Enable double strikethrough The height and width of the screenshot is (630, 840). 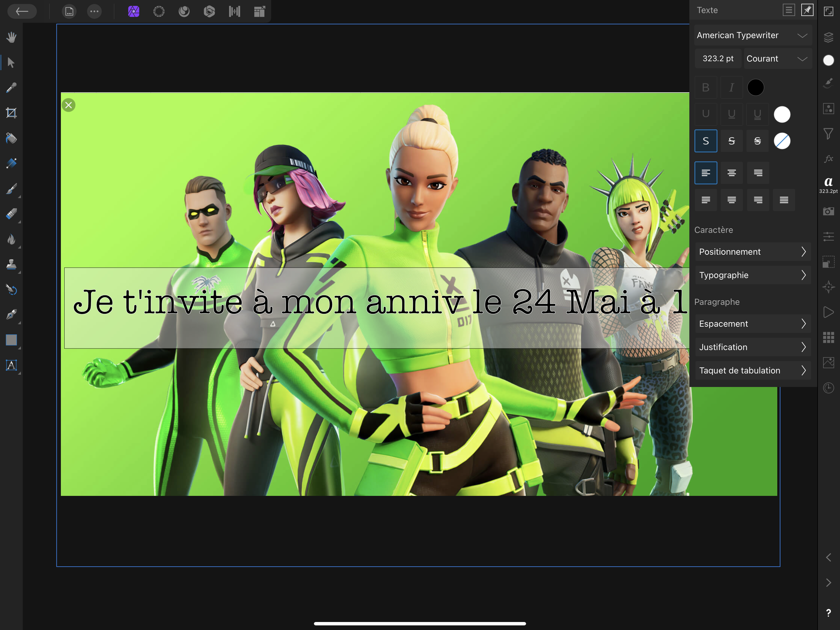[757, 141]
